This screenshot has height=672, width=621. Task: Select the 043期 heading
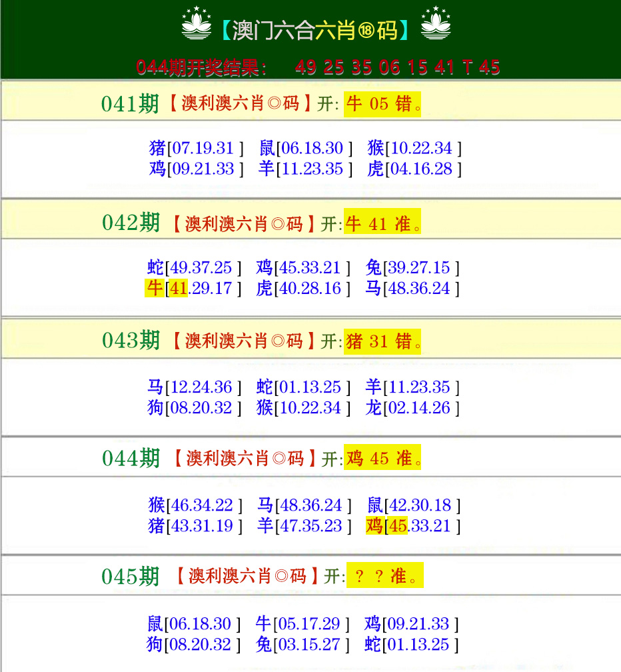[x=131, y=340]
